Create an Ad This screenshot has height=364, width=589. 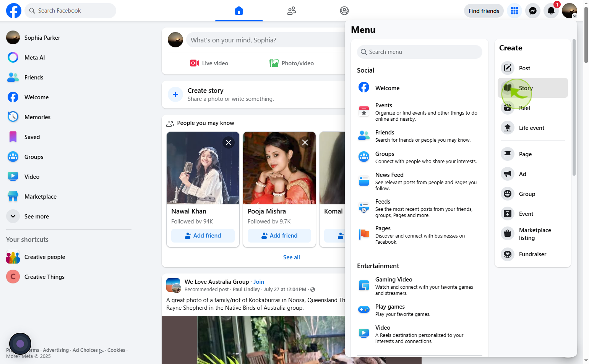coord(533,174)
